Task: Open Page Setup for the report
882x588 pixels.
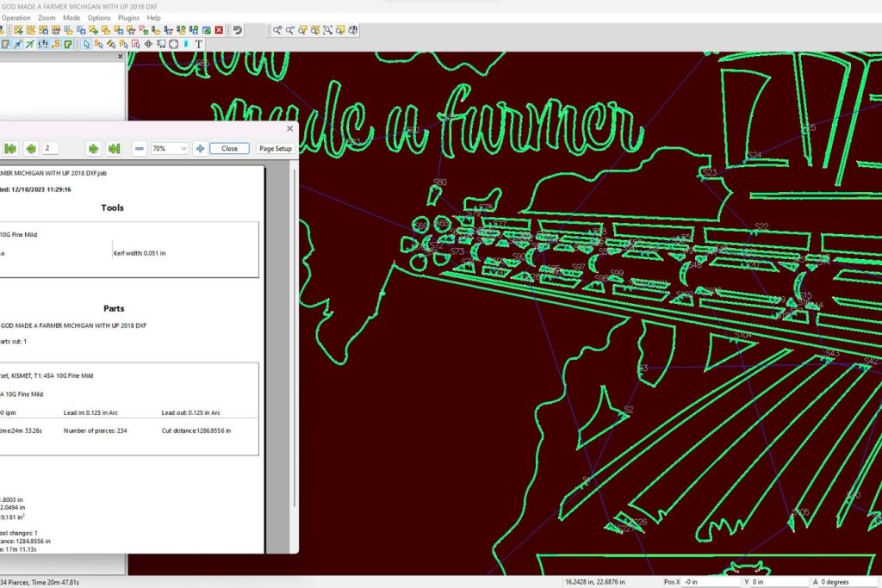Action: point(276,149)
